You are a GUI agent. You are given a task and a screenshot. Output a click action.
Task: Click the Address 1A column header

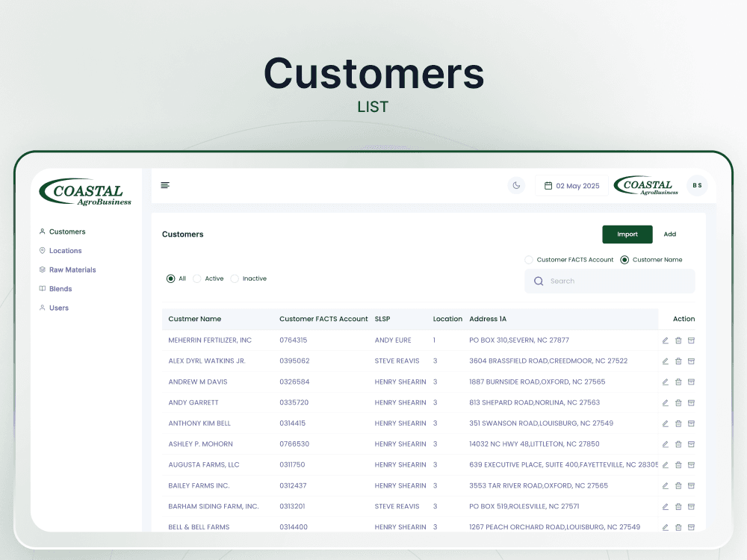point(488,319)
